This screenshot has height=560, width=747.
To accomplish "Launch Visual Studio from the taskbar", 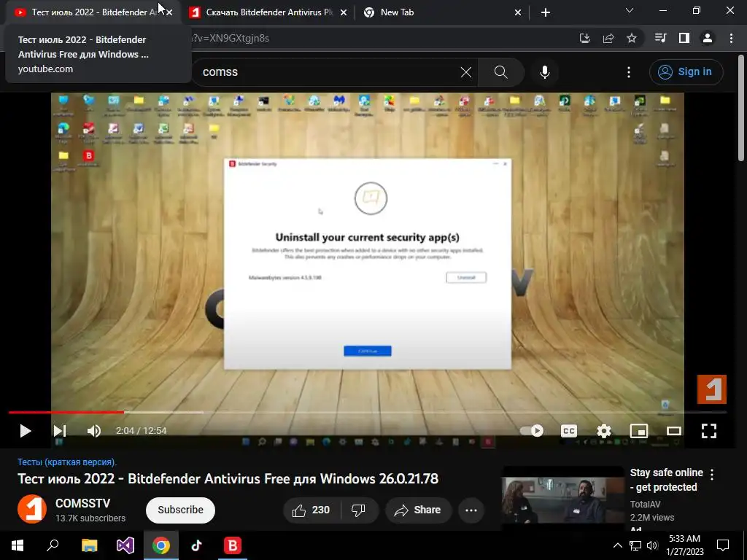I will (125, 545).
